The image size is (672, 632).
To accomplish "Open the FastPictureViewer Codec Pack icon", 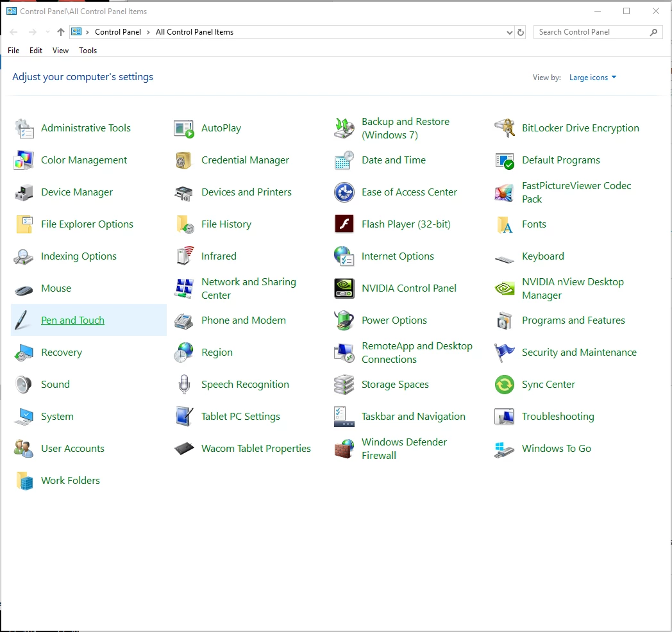I will coord(505,192).
